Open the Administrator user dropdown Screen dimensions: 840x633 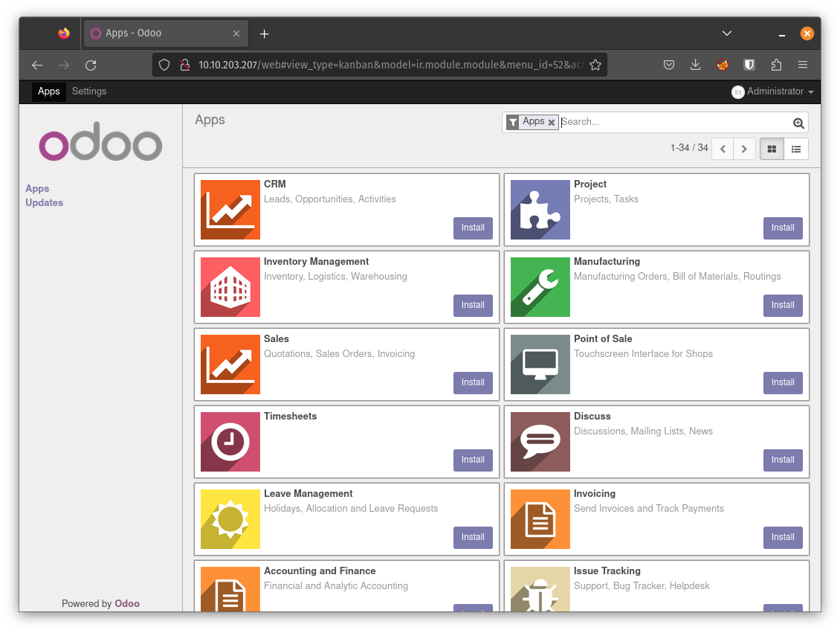(x=773, y=91)
